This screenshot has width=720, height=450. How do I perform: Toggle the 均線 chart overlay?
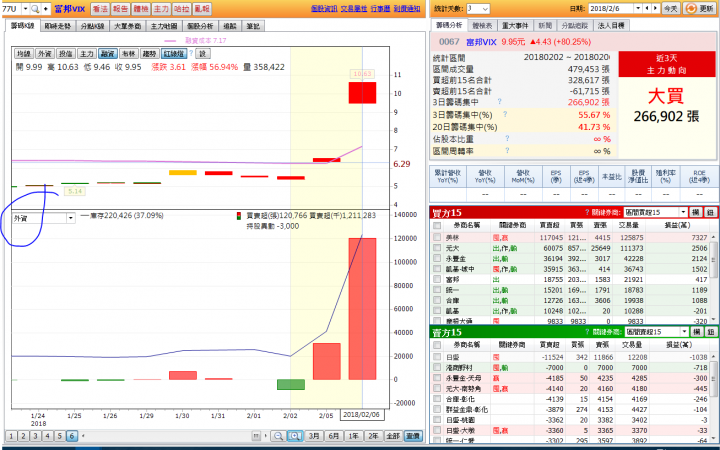pyautogui.click(x=23, y=54)
